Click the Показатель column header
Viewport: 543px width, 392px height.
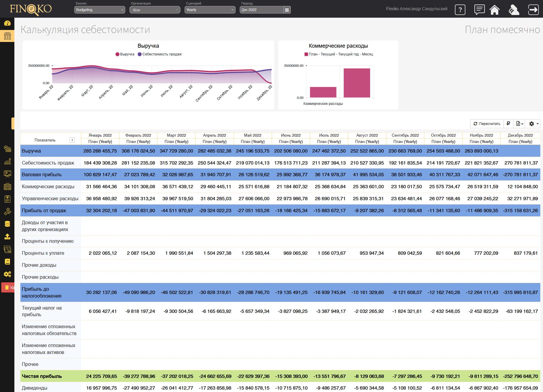tap(45, 140)
